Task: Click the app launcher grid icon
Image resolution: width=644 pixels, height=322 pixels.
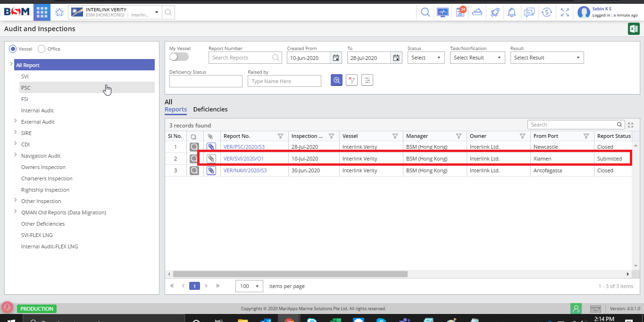Action: [42, 12]
